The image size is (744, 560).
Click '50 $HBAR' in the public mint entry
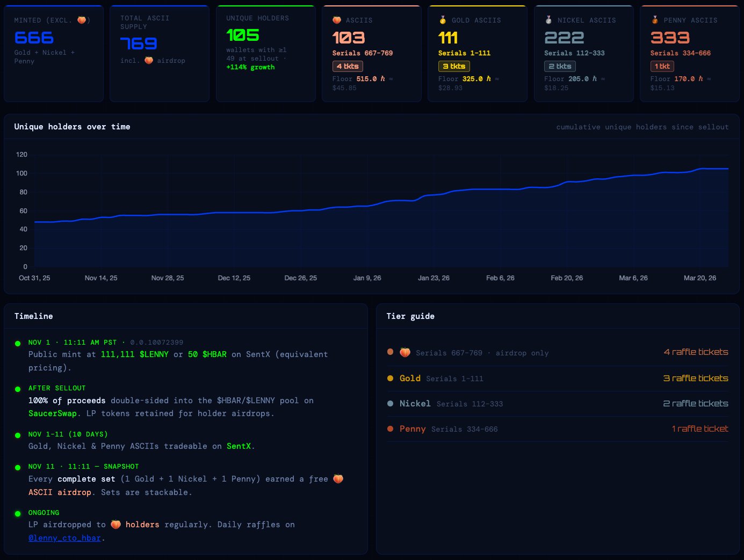(207, 354)
